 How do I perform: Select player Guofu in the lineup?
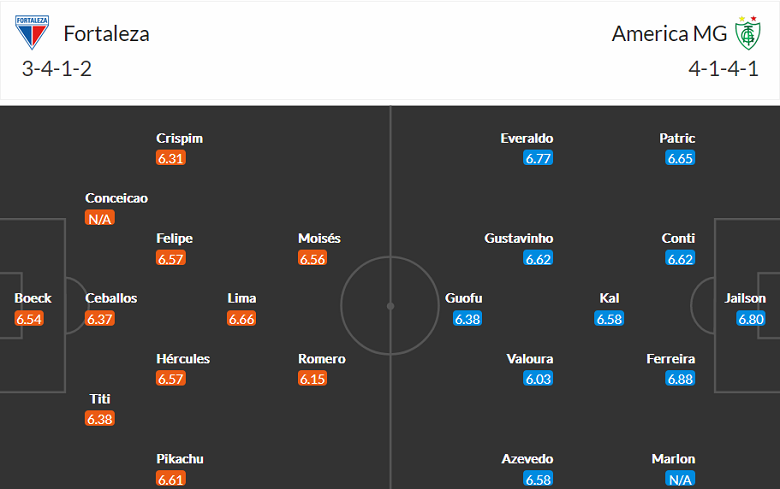[x=466, y=298]
